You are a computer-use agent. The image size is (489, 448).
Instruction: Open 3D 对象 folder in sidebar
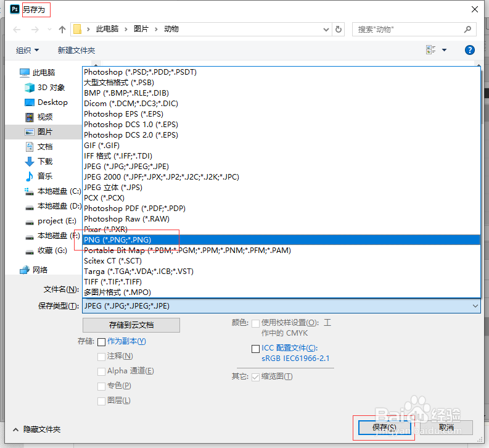point(44,88)
